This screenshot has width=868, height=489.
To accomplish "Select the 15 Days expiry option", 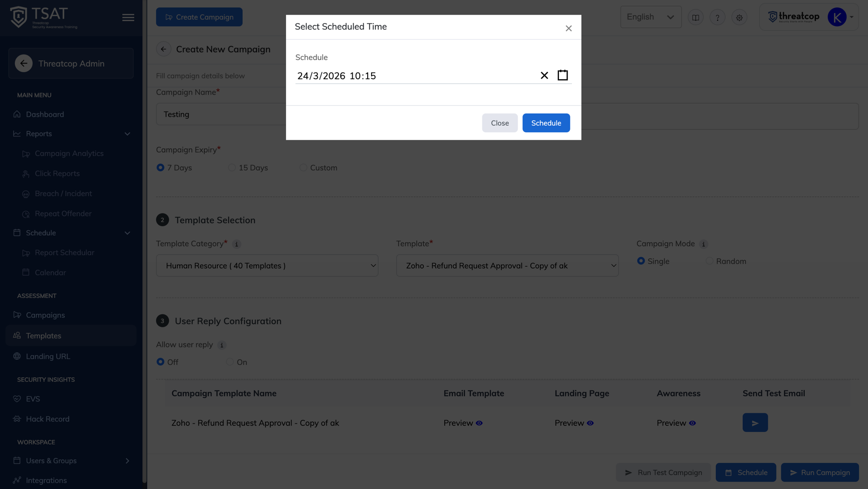I will coord(248,168).
